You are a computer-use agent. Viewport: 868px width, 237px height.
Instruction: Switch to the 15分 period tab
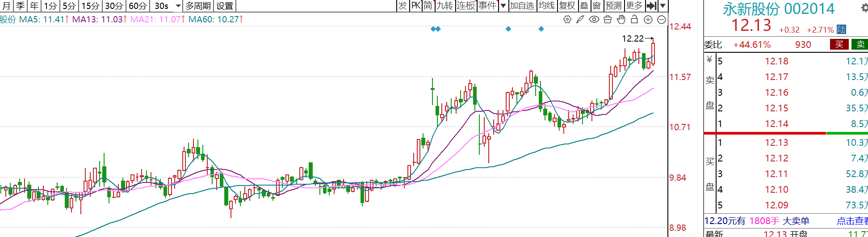pyautogui.click(x=90, y=6)
